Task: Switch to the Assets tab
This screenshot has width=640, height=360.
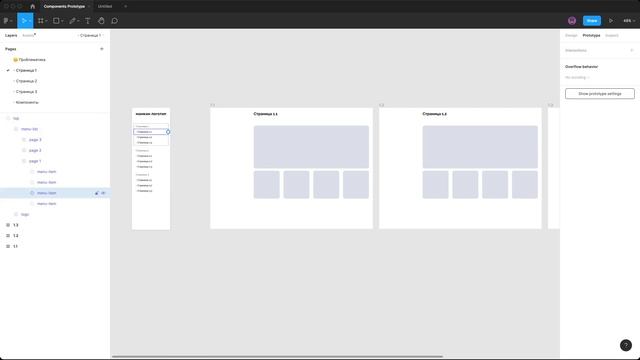Action: click(28, 36)
